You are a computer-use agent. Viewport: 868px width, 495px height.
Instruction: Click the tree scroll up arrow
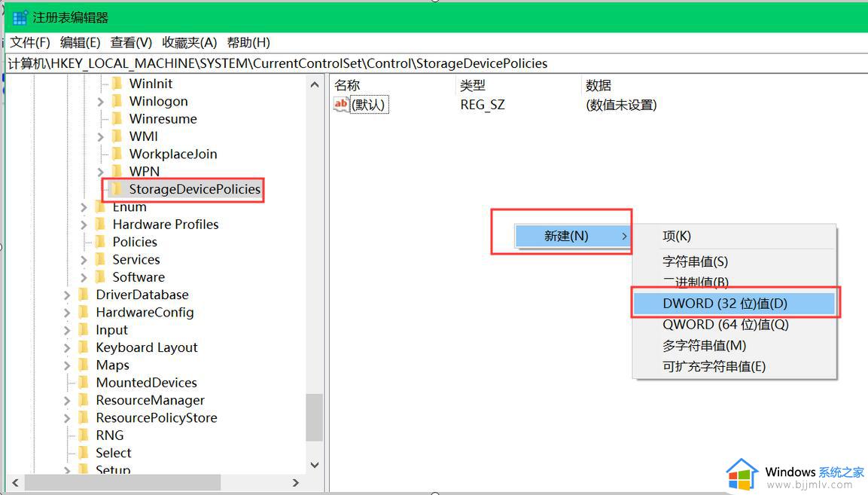point(315,85)
